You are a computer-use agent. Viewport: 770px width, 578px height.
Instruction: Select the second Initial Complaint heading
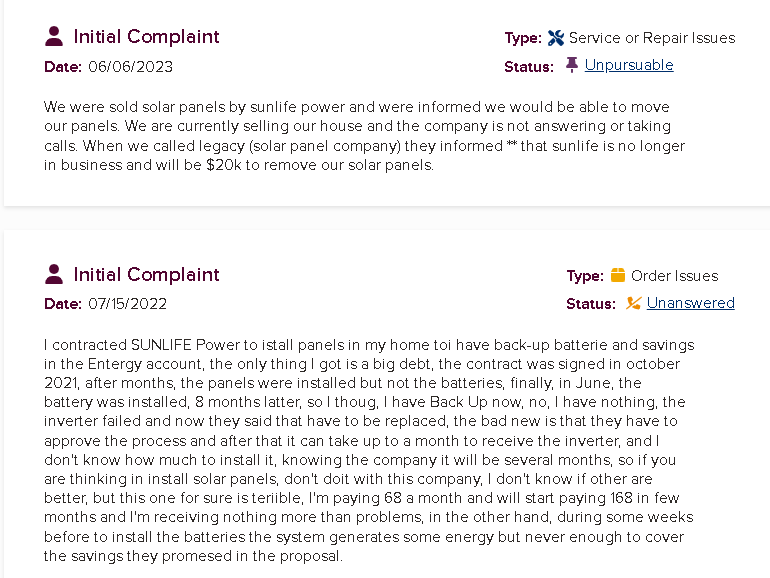[x=146, y=275]
